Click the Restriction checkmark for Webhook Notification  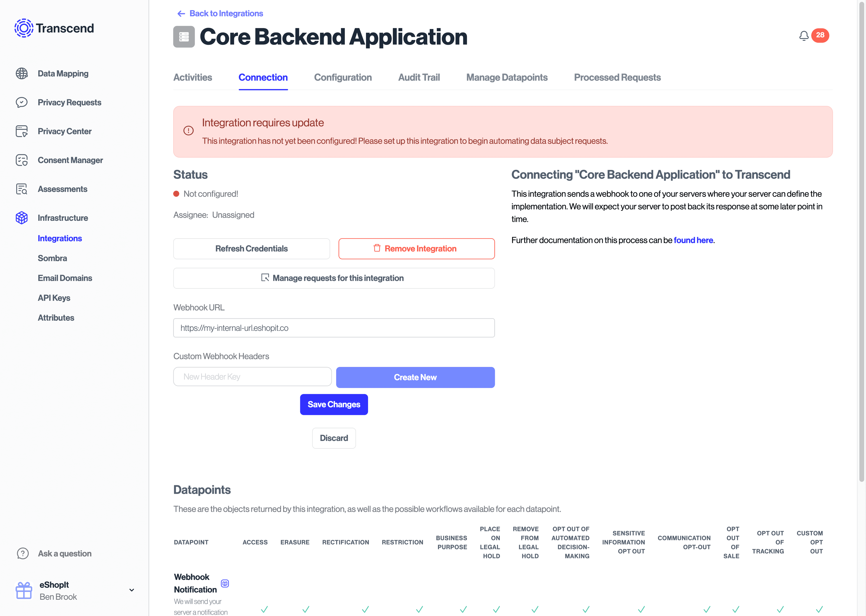(419, 609)
